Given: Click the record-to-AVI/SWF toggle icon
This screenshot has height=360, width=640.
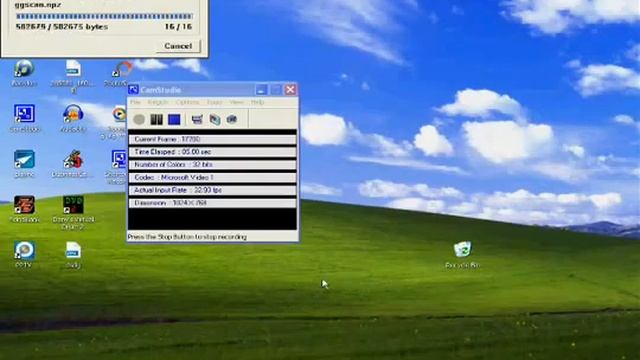Looking at the screenshot, I should pos(215,119).
